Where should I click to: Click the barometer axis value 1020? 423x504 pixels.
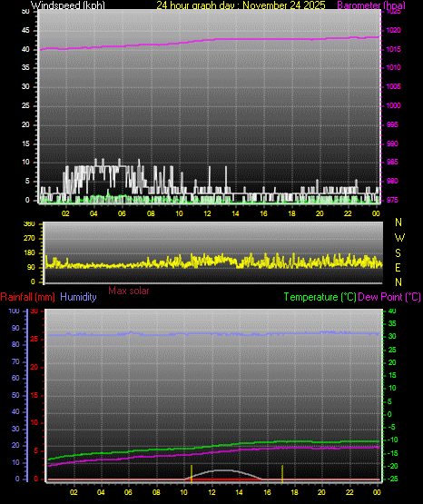(393, 30)
